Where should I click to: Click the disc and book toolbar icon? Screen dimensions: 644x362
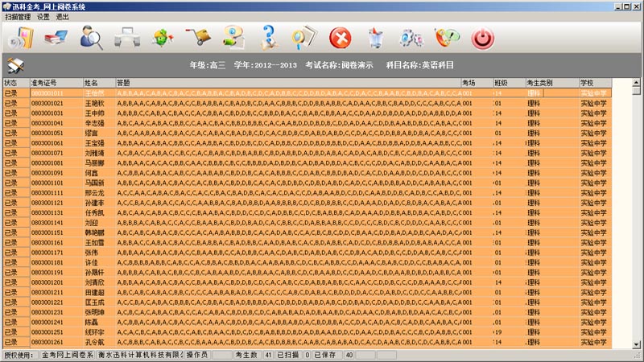[x=20, y=38]
